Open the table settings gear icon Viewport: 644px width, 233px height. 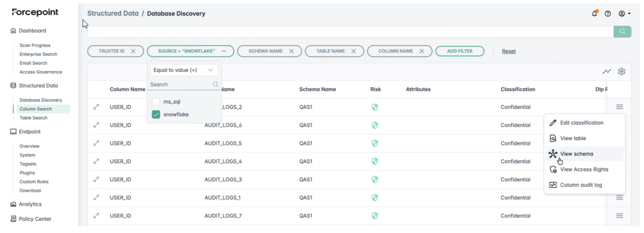coord(621,71)
